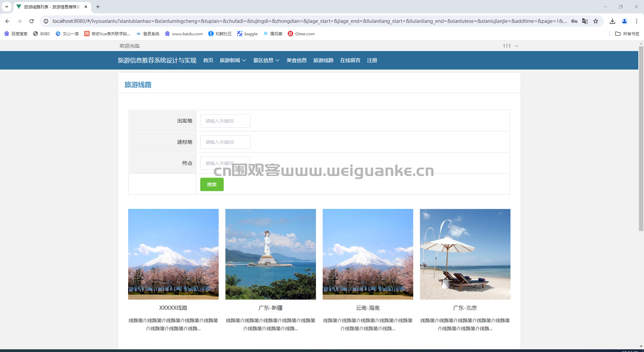Expand the 景区信息 dropdown menu
Image resolution: width=644 pixels, height=352 pixels.
point(266,60)
